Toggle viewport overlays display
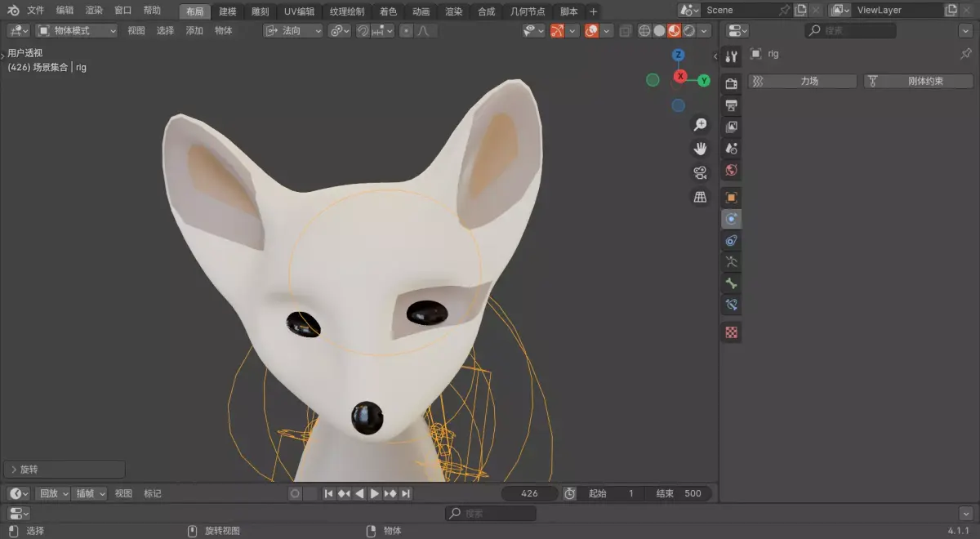This screenshot has width=980, height=539. click(x=592, y=30)
